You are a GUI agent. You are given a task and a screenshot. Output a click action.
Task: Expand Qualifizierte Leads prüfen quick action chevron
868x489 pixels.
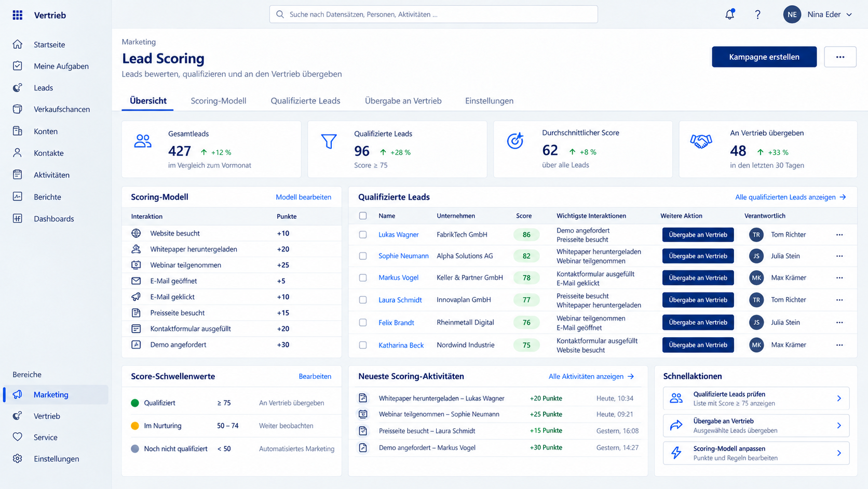coord(839,399)
